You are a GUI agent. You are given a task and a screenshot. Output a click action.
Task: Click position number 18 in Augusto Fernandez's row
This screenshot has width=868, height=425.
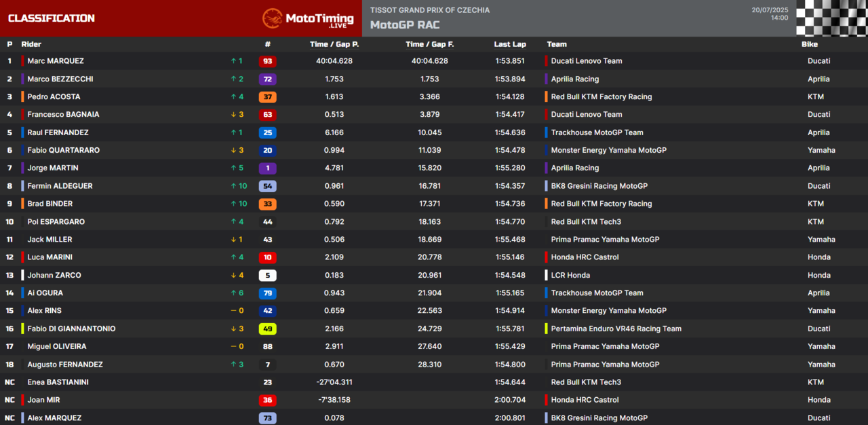coord(9,365)
